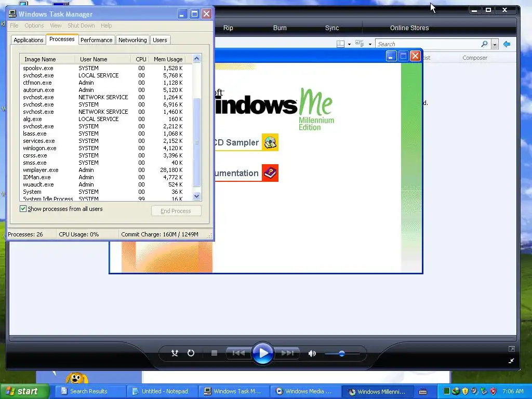Click the keyboard icon on the taskbar
This screenshot has height=399, width=532.
click(423, 392)
